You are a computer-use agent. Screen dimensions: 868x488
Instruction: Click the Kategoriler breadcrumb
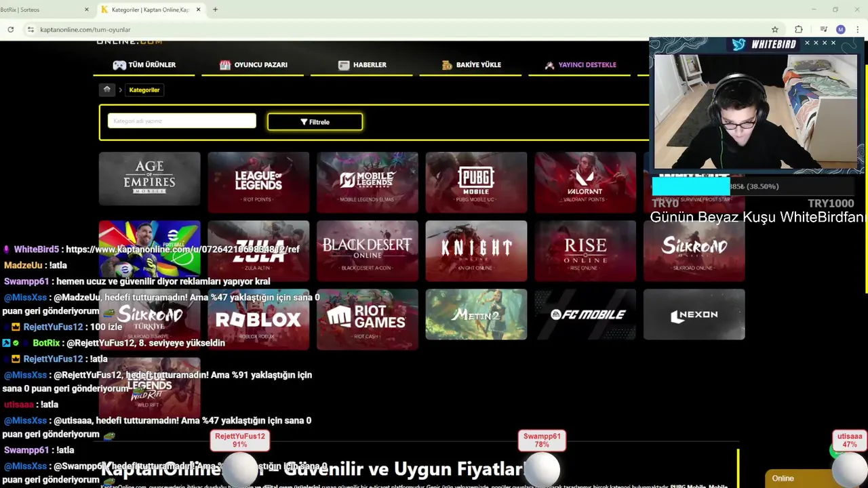click(x=144, y=89)
